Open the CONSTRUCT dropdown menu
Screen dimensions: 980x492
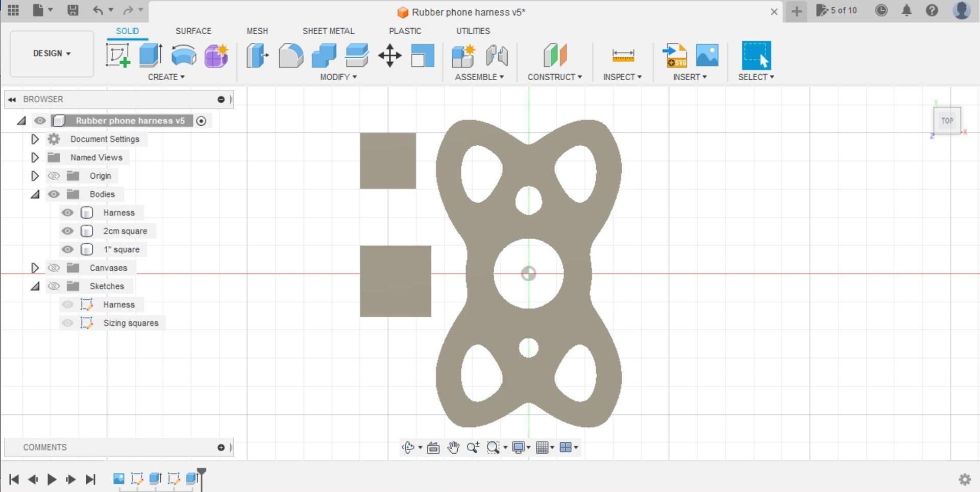point(555,77)
